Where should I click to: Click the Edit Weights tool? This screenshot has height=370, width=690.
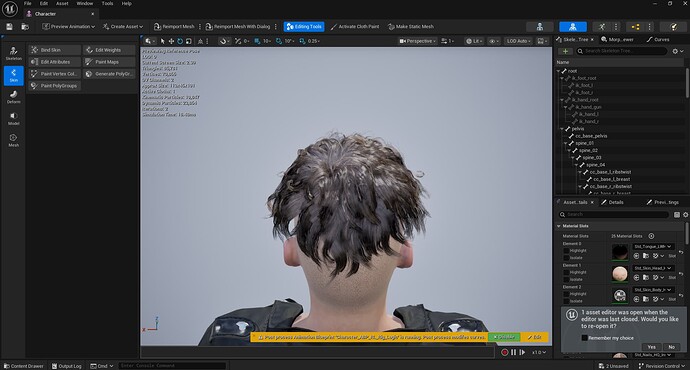[109, 50]
